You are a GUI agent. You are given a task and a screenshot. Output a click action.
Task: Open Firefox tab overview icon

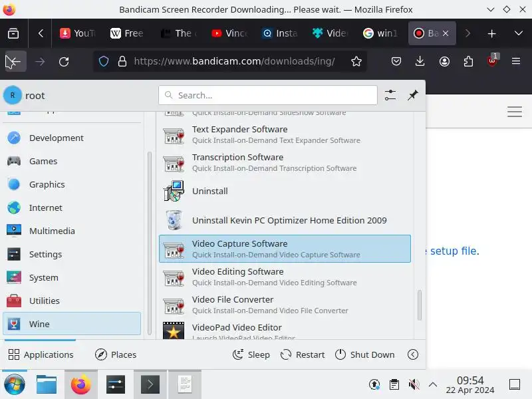tap(13, 33)
